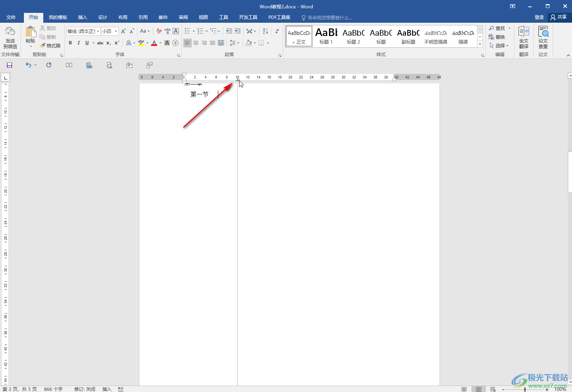Expand the numbering list dropdown arrow
Image resolution: width=572 pixels, height=392 pixels.
click(206, 31)
